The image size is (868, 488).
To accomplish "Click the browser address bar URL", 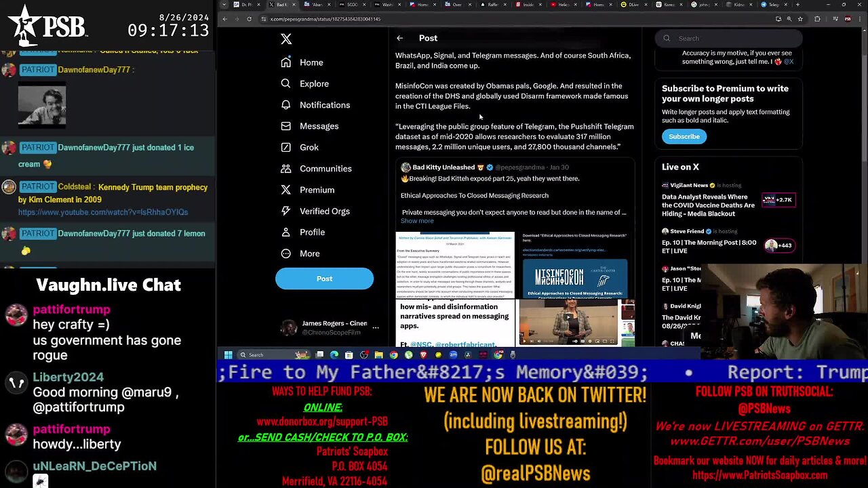I will (325, 19).
